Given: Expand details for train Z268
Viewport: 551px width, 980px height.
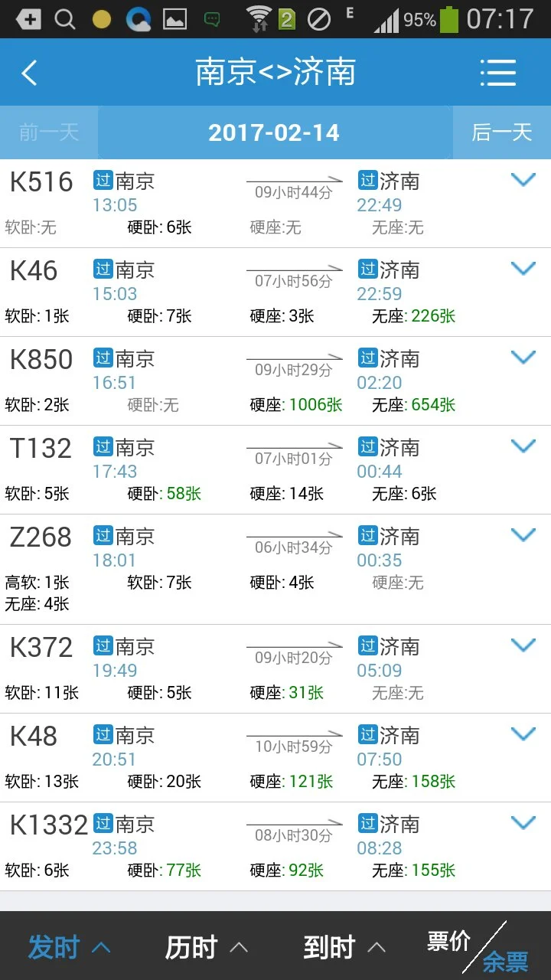Looking at the screenshot, I should pos(523,534).
